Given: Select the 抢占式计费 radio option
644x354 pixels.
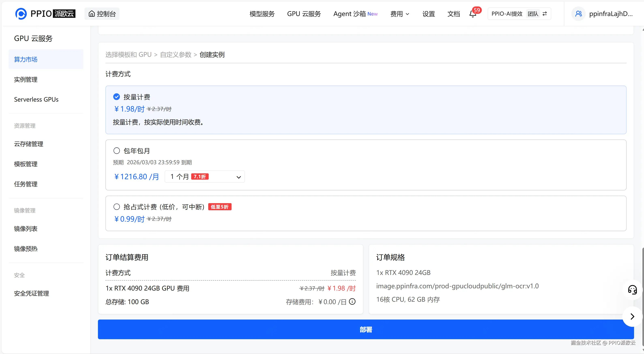Looking at the screenshot, I should coord(117,207).
